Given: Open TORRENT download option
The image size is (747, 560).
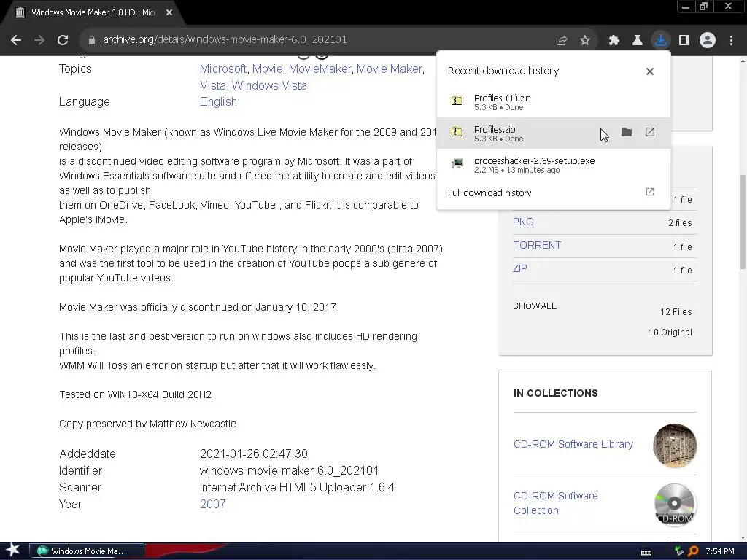Looking at the screenshot, I should click(537, 245).
